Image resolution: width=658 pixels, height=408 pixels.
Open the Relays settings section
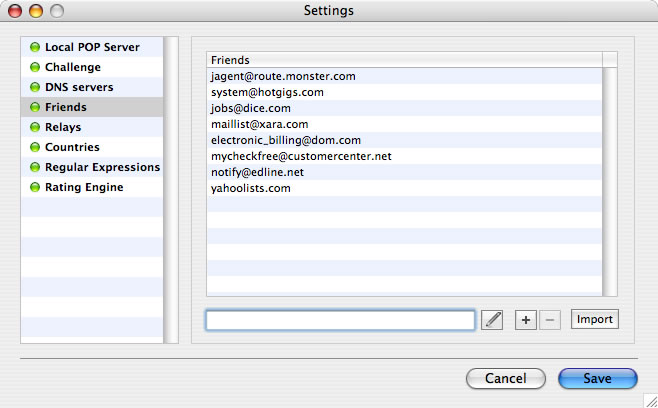pyautogui.click(x=63, y=127)
